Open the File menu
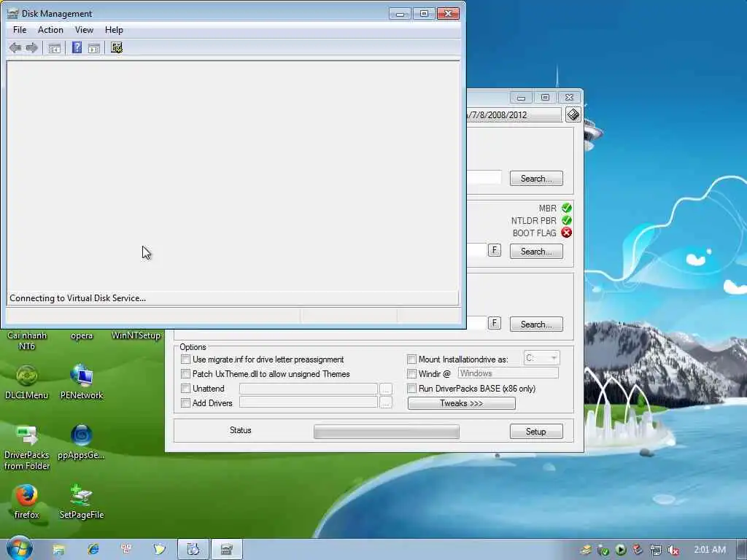 click(x=20, y=29)
